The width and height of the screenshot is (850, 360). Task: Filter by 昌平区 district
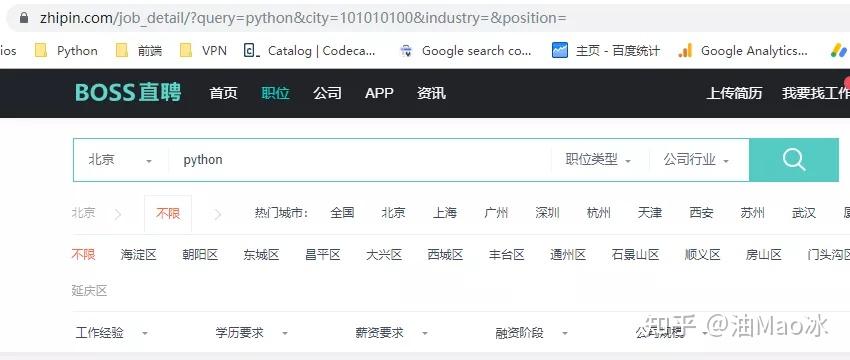(323, 254)
